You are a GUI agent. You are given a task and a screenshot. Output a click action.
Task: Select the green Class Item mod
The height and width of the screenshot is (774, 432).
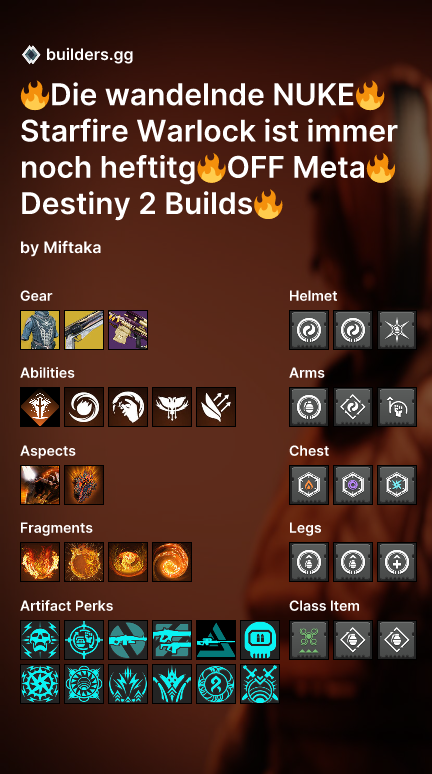click(x=309, y=640)
